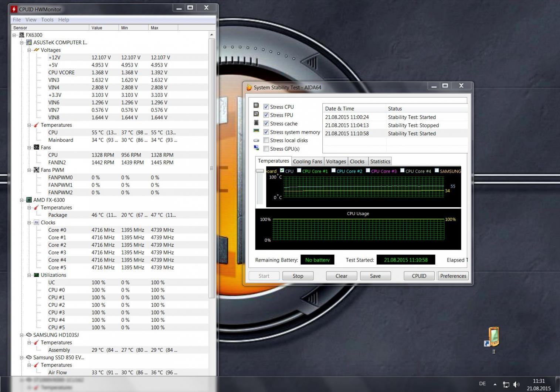Click the disk icon beside Stress local disks

click(256, 140)
